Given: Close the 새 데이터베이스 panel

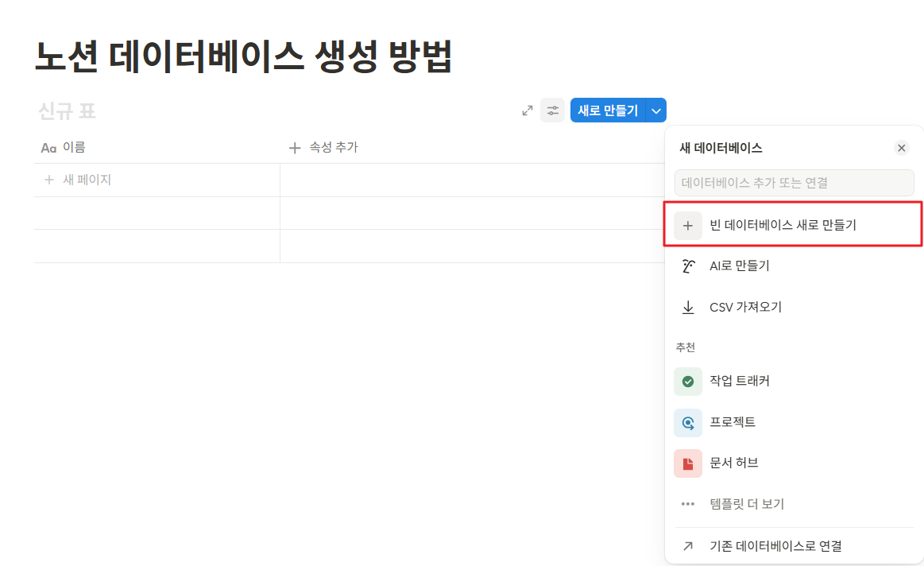Looking at the screenshot, I should 902,147.
